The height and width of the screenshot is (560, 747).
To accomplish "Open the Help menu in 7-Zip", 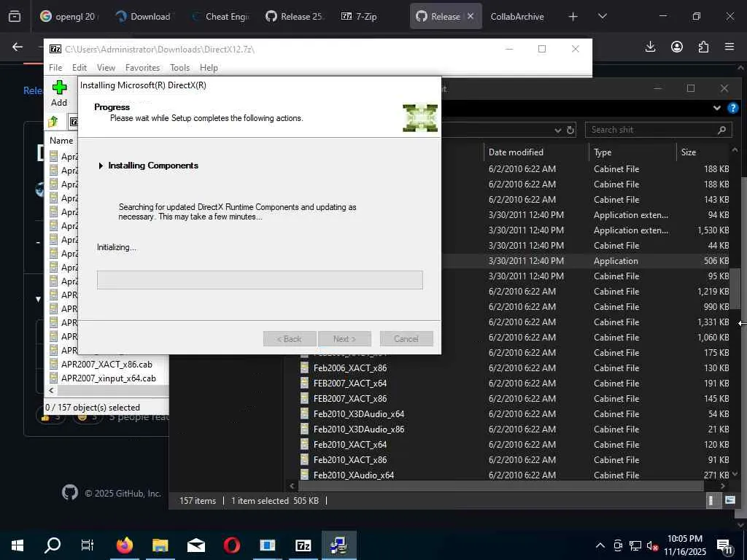I will [x=209, y=68].
